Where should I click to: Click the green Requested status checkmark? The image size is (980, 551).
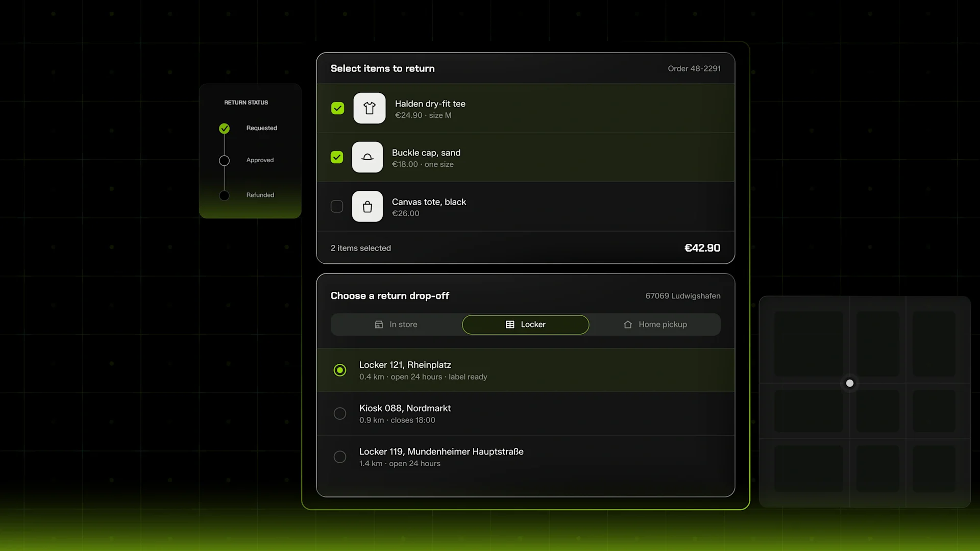point(224,128)
